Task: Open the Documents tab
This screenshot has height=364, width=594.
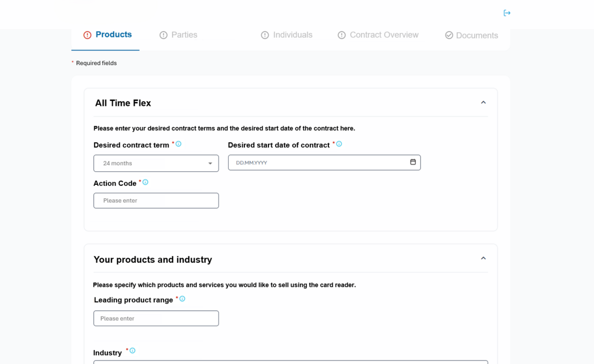Action: (x=476, y=35)
